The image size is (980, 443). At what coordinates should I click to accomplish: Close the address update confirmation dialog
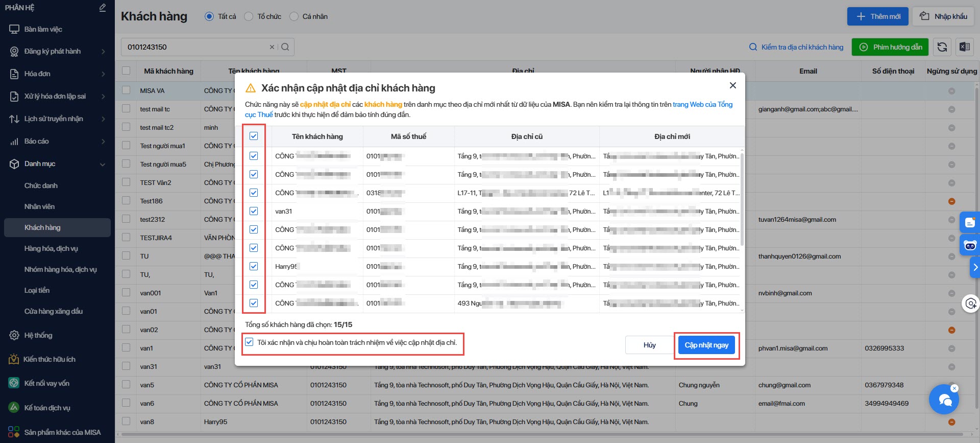732,85
